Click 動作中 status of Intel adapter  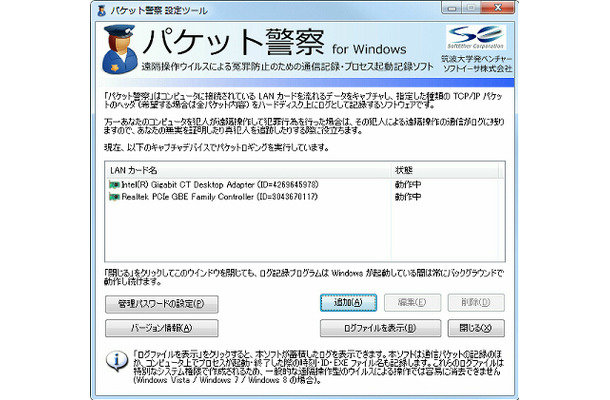click(x=408, y=184)
